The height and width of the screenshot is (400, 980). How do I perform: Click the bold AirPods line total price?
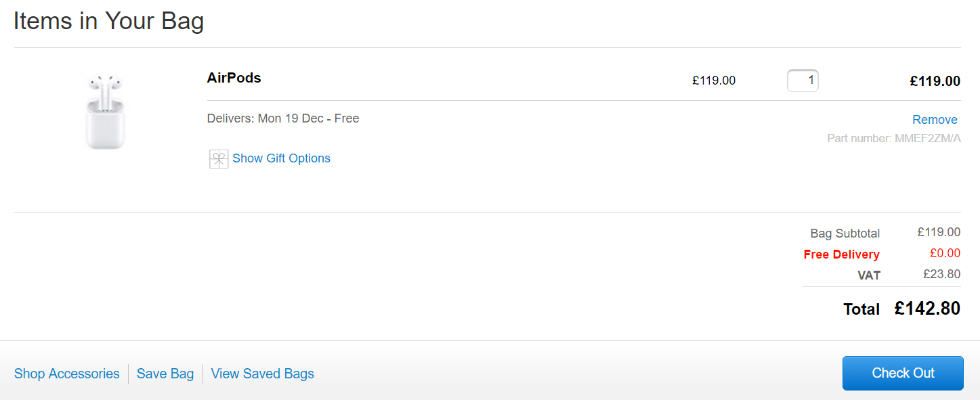935,81
